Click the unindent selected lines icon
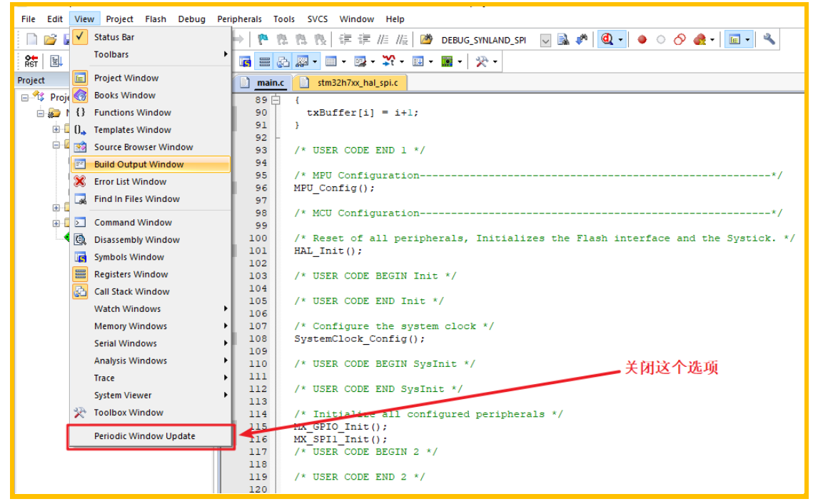The height and width of the screenshot is (504, 818). [363, 39]
